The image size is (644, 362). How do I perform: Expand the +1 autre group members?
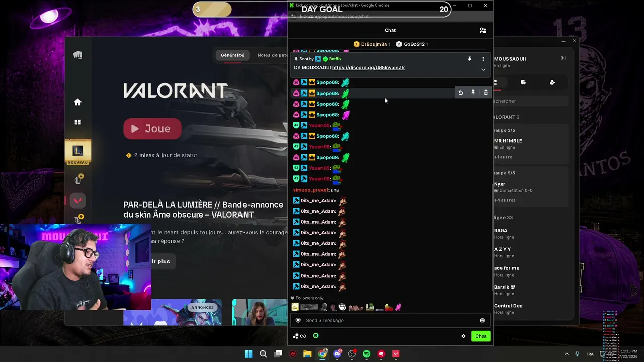[x=503, y=157]
